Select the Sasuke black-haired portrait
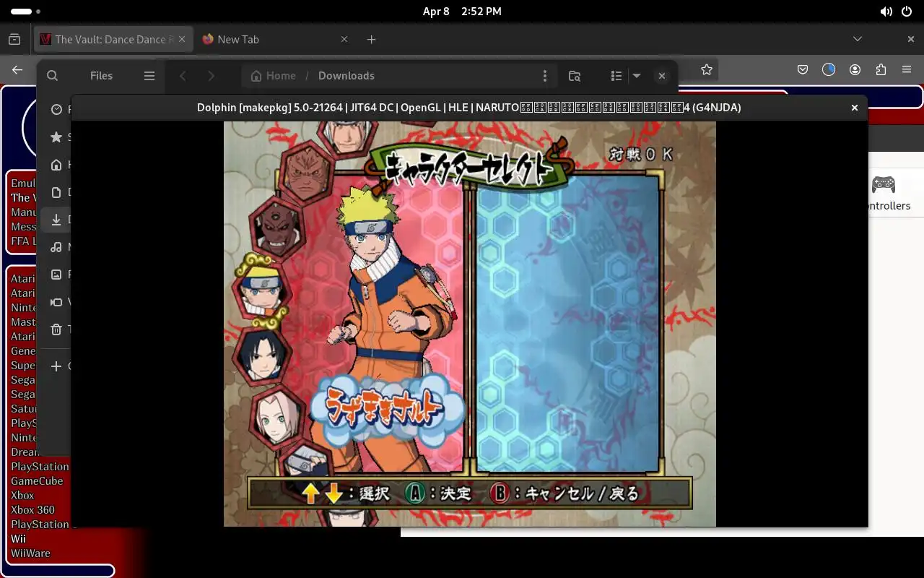924x578 pixels. click(261, 357)
